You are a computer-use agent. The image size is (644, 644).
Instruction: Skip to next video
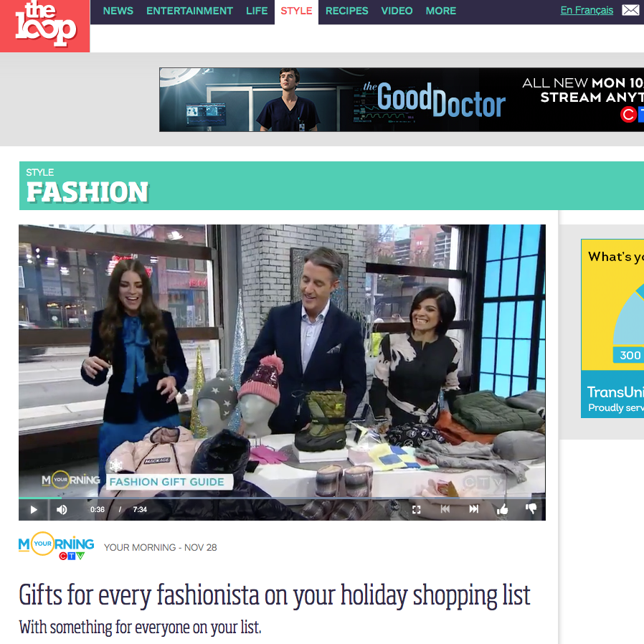[473, 509]
